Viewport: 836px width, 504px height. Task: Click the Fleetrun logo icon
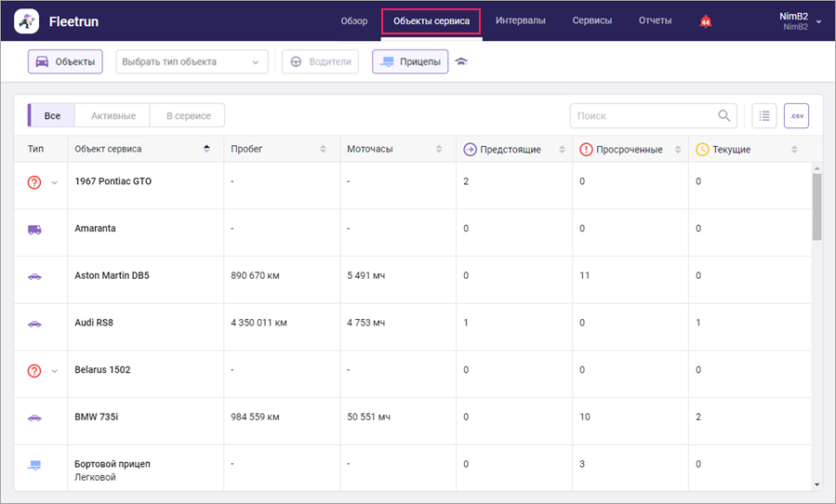27,20
